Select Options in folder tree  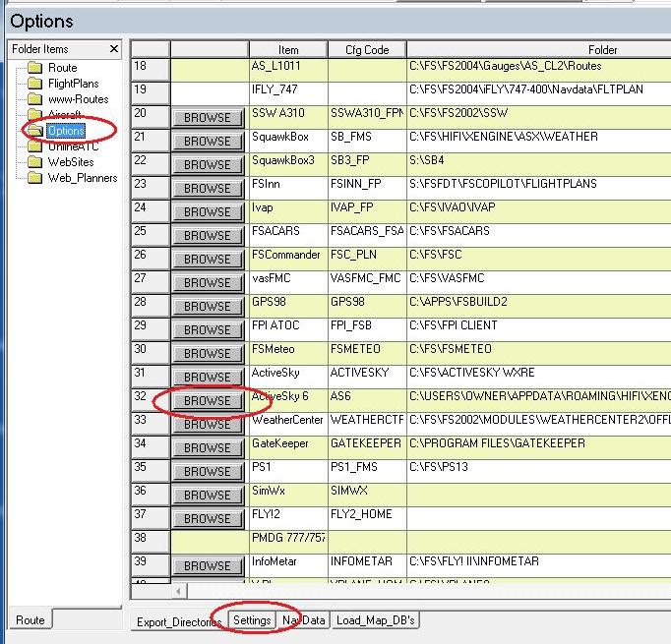pyautogui.click(x=66, y=131)
